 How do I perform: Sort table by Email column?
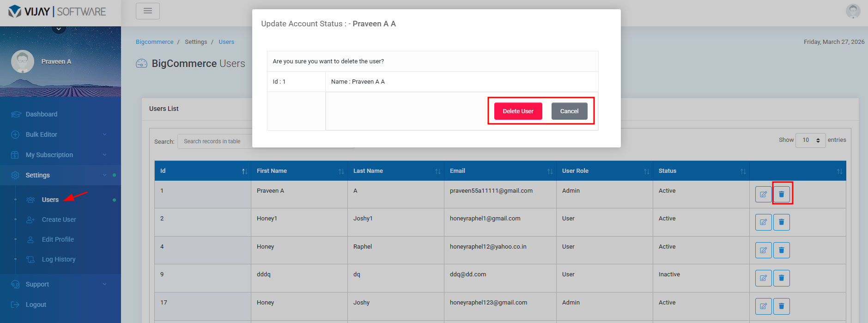click(500, 171)
